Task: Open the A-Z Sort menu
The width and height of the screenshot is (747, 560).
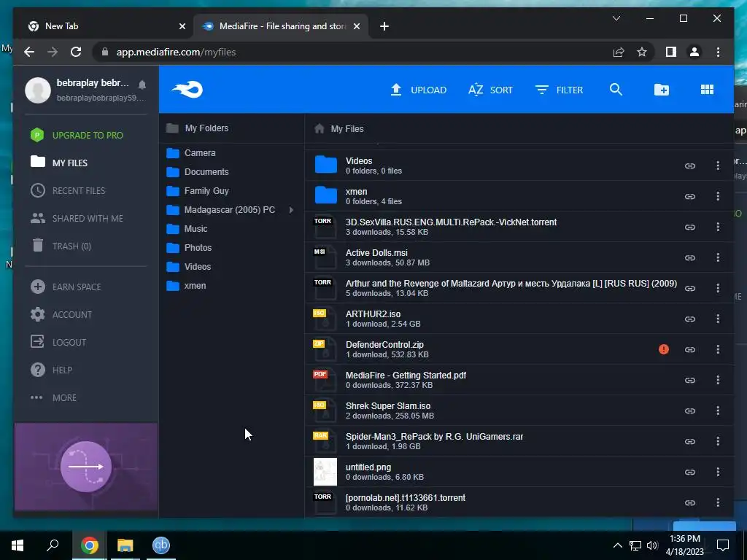Action: [x=490, y=90]
